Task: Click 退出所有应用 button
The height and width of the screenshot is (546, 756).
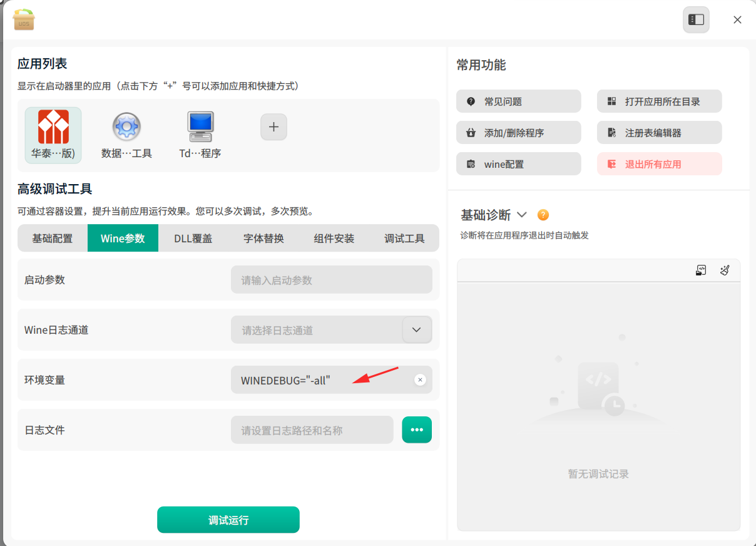Action: coord(660,164)
